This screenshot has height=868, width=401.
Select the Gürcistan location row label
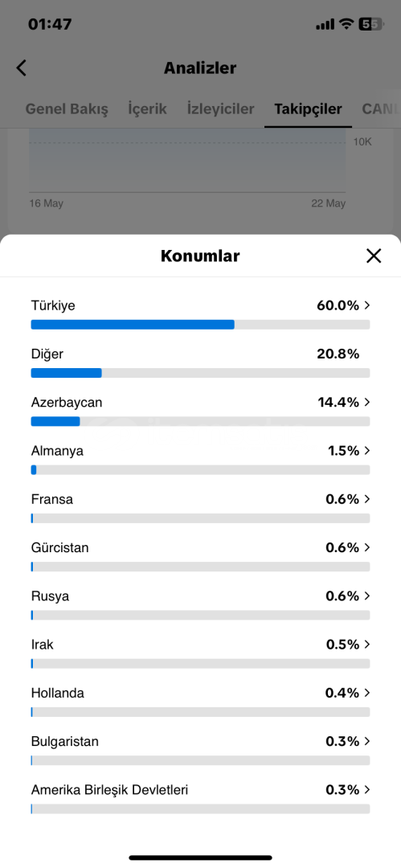59,548
